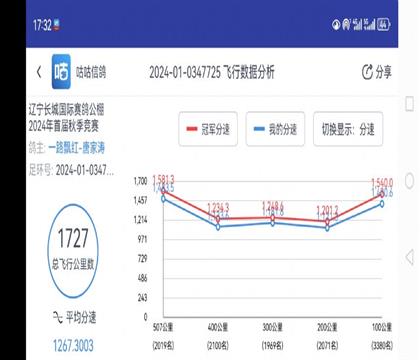
Task: Click the 平均分速 icon label
Action: [74, 317]
